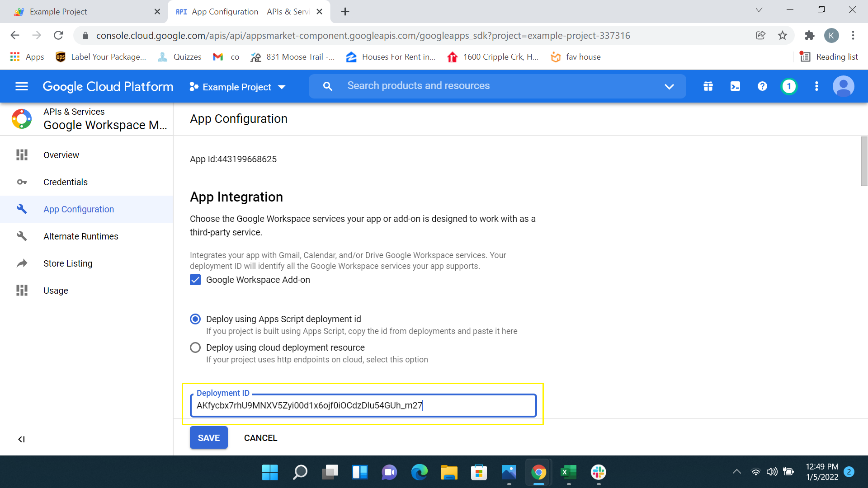Select App Configuration in the sidebar
This screenshot has height=488, width=868.
86,209
